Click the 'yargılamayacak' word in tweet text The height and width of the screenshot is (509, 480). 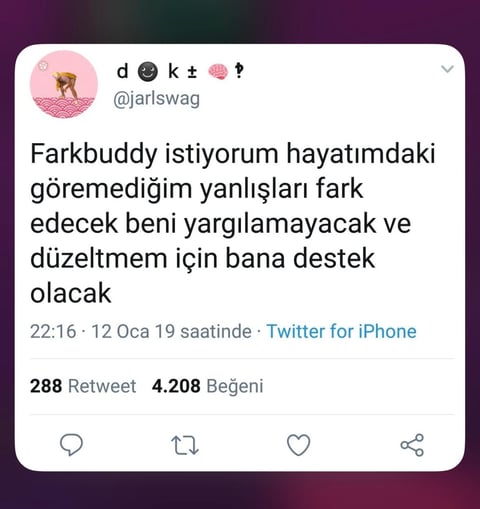[280, 225]
